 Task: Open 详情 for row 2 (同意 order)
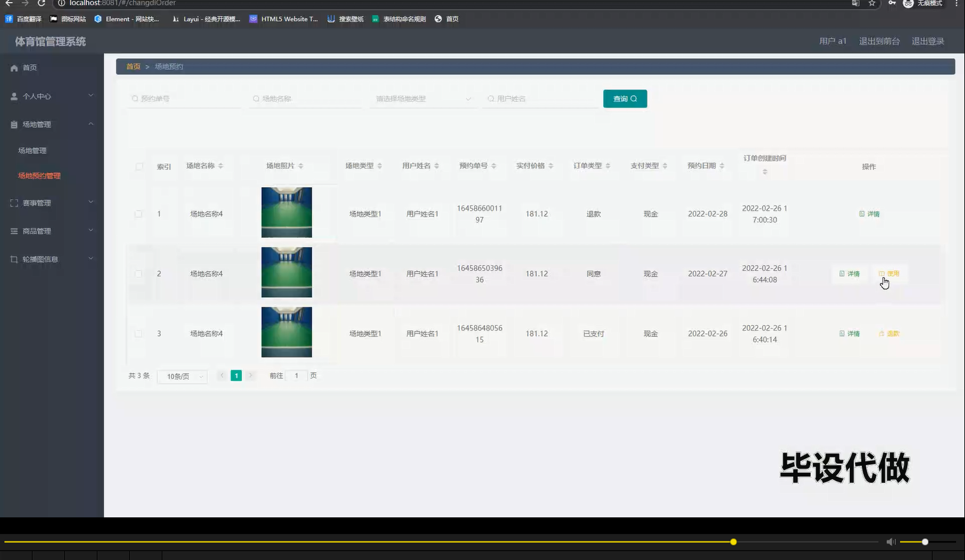tap(850, 274)
